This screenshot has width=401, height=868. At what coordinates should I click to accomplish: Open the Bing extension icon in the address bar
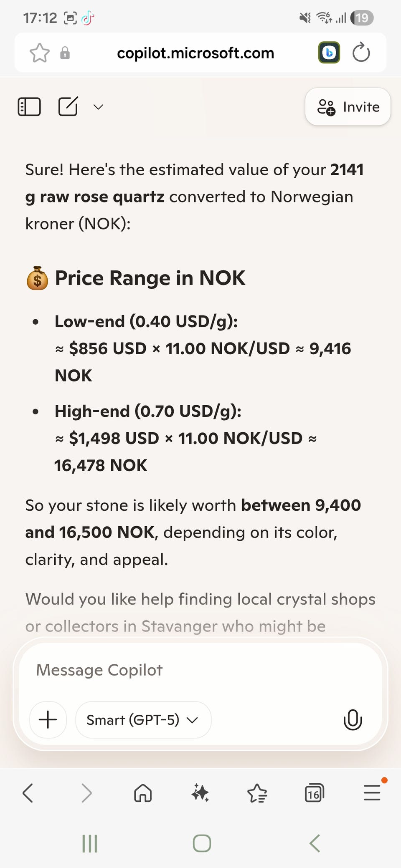[329, 53]
